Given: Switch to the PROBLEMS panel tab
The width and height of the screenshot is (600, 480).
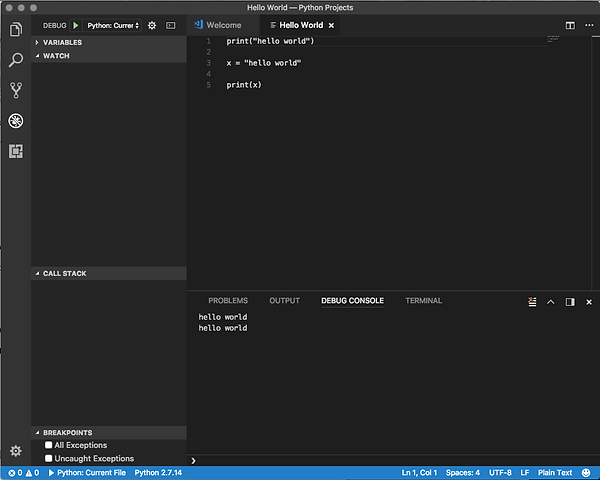Looking at the screenshot, I should pyautogui.click(x=228, y=301).
